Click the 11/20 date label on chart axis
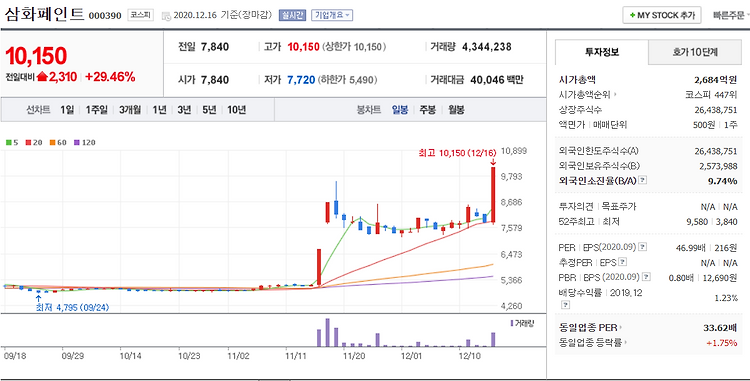750x381 pixels. click(x=355, y=356)
